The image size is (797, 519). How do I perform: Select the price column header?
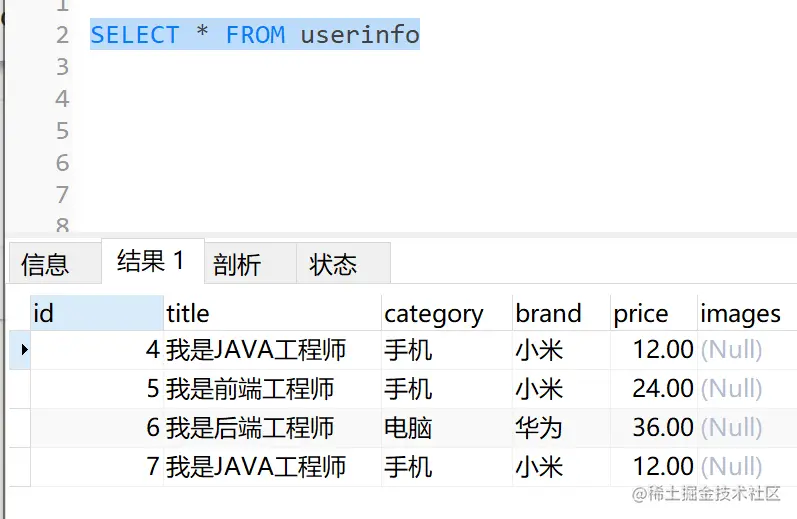[654, 313]
